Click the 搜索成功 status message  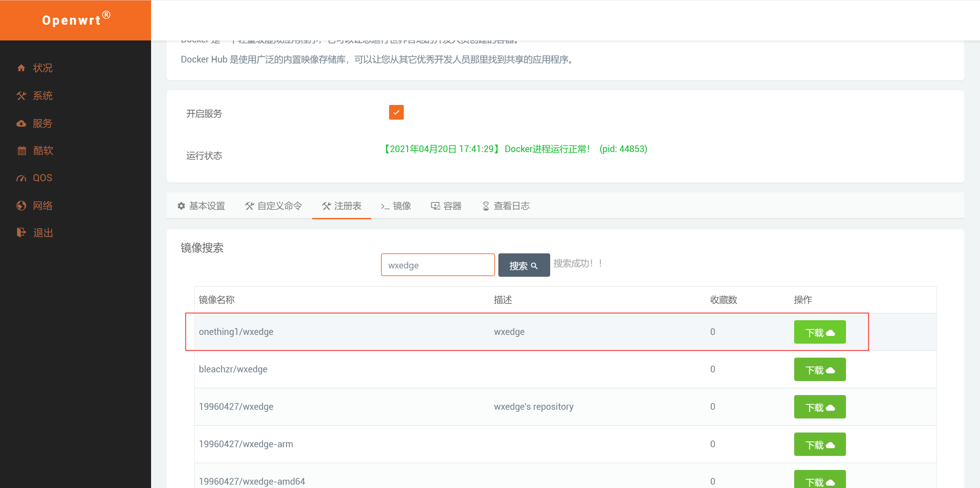click(578, 264)
